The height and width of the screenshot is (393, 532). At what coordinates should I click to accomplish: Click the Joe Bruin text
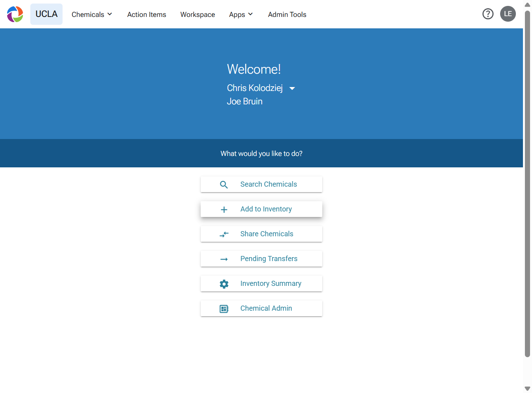coord(244,101)
